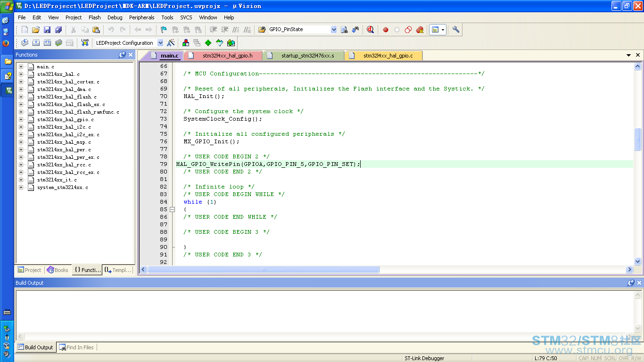Open the Debug menu
Image resolution: width=644 pixels, height=362 pixels.
115,17
